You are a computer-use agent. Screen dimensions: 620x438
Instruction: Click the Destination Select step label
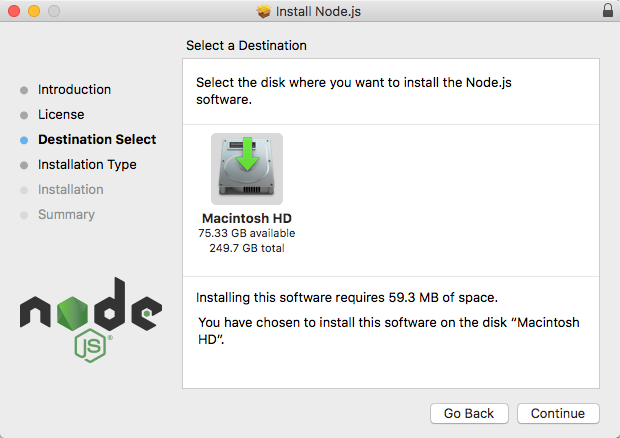97,140
